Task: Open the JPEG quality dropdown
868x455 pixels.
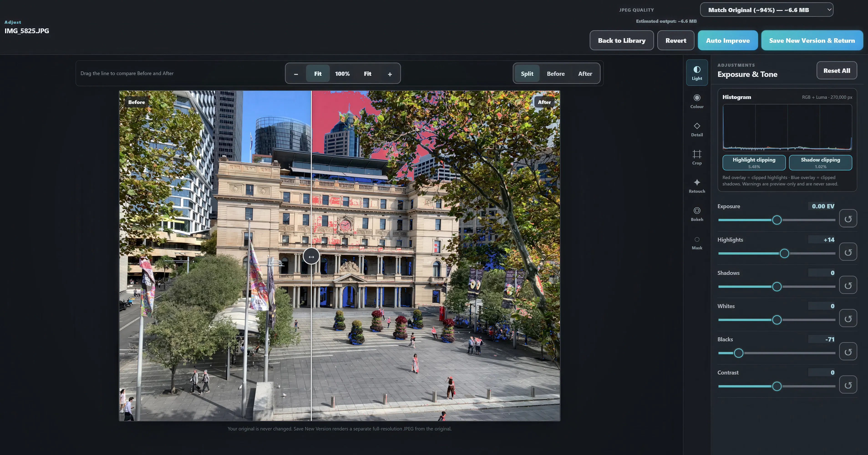Action: [x=766, y=10]
